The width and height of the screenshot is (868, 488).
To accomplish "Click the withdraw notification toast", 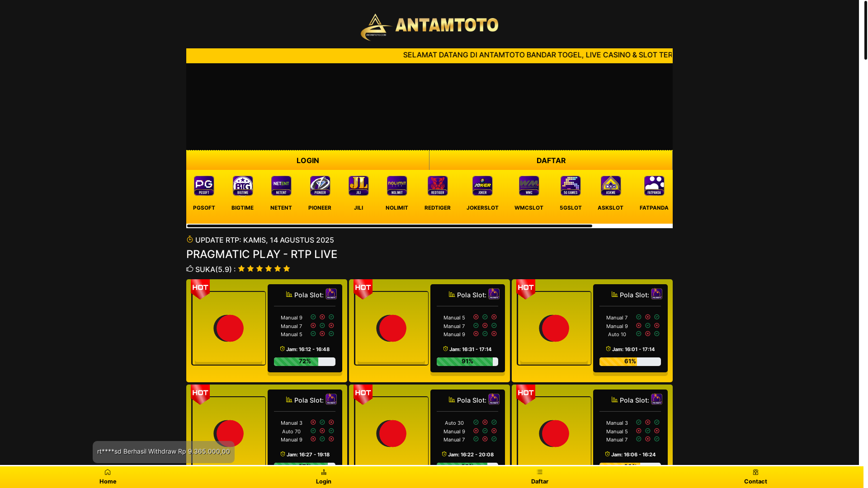I will [164, 452].
